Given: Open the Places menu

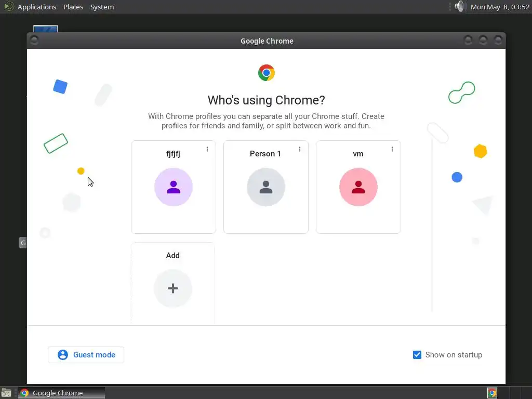Looking at the screenshot, I should pyautogui.click(x=73, y=7).
